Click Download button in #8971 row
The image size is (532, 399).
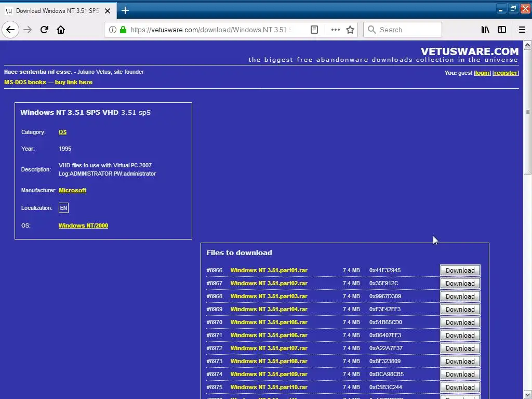pyautogui.click(x=460, y=335)
